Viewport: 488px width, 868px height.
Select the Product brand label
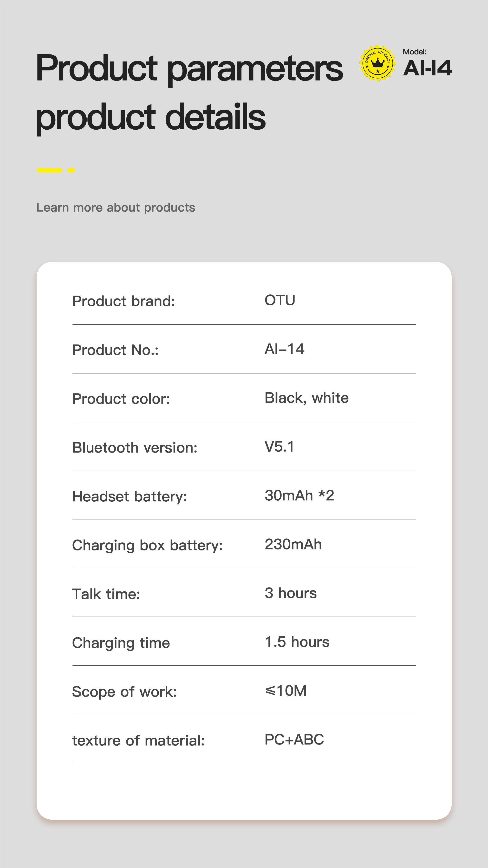point(123,301)
